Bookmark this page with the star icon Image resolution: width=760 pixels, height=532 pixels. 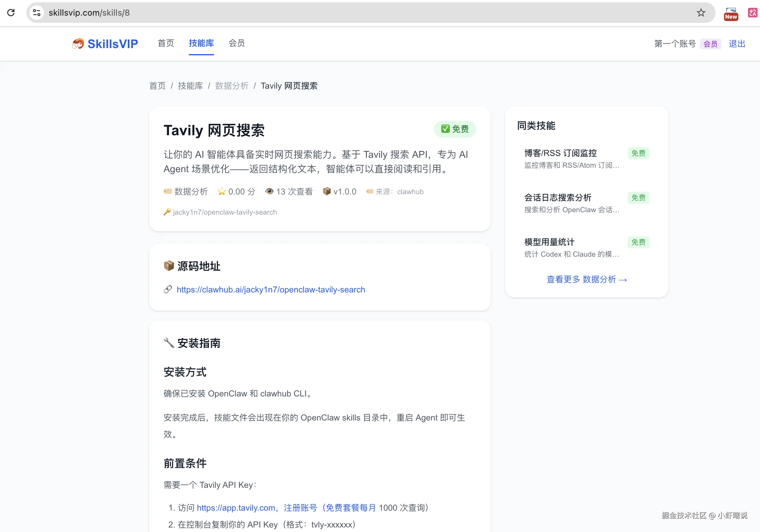pos(701,13)
